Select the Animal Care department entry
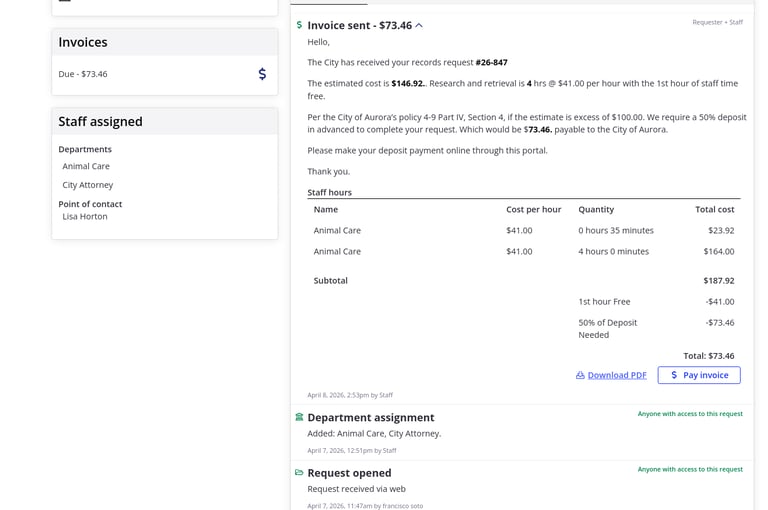Screen dimensions: 768x510 pyautogui.click(x=86, y=166)
